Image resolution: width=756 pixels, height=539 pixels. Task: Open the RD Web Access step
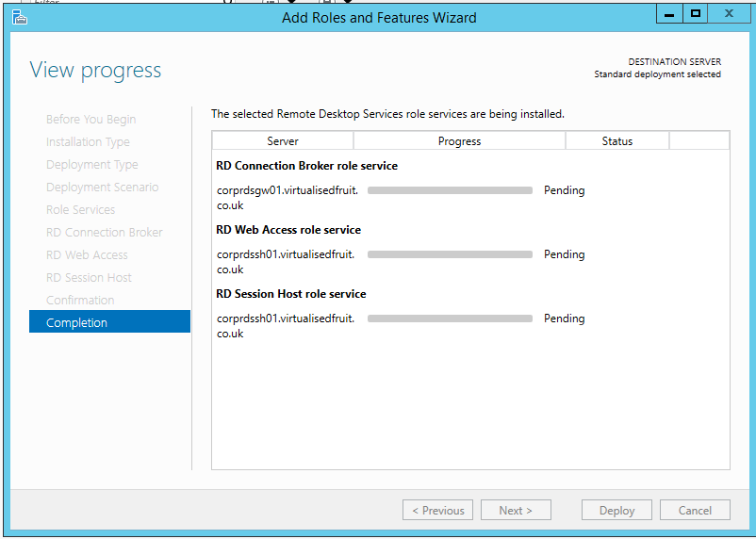click(87, 254)
